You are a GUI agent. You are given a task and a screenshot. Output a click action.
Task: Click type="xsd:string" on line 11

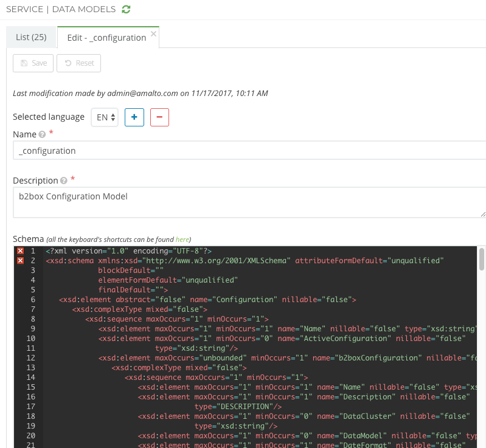[x=192, y=348]
